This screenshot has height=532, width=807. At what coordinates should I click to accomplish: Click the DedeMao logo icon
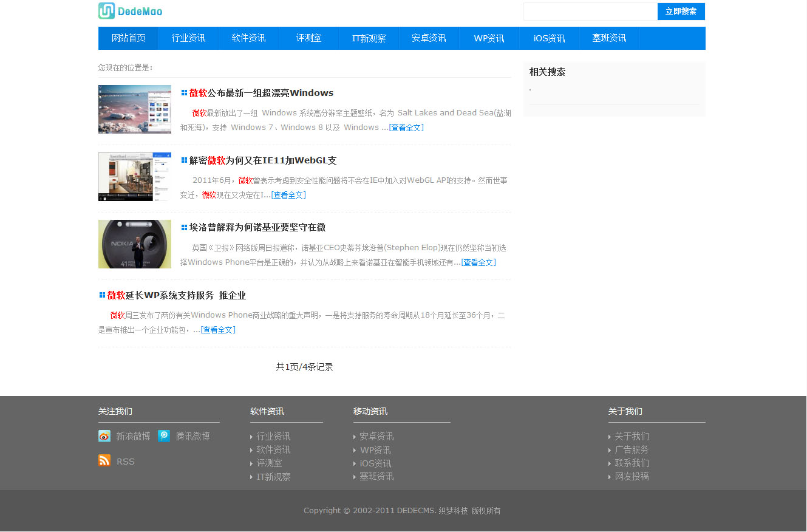[107, 11]
